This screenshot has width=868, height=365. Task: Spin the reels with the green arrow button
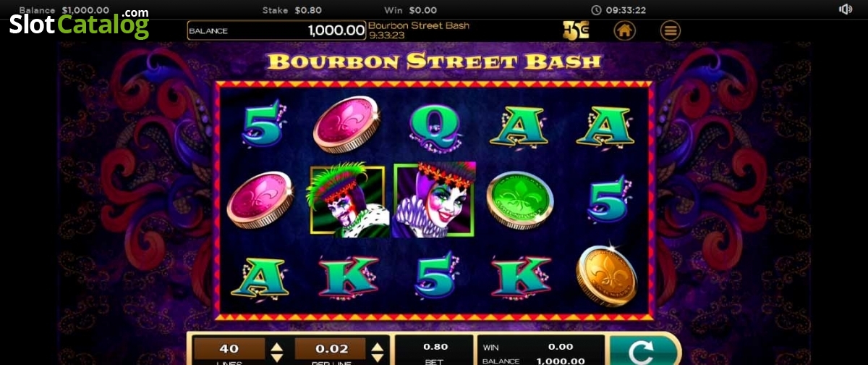(640, 351)
